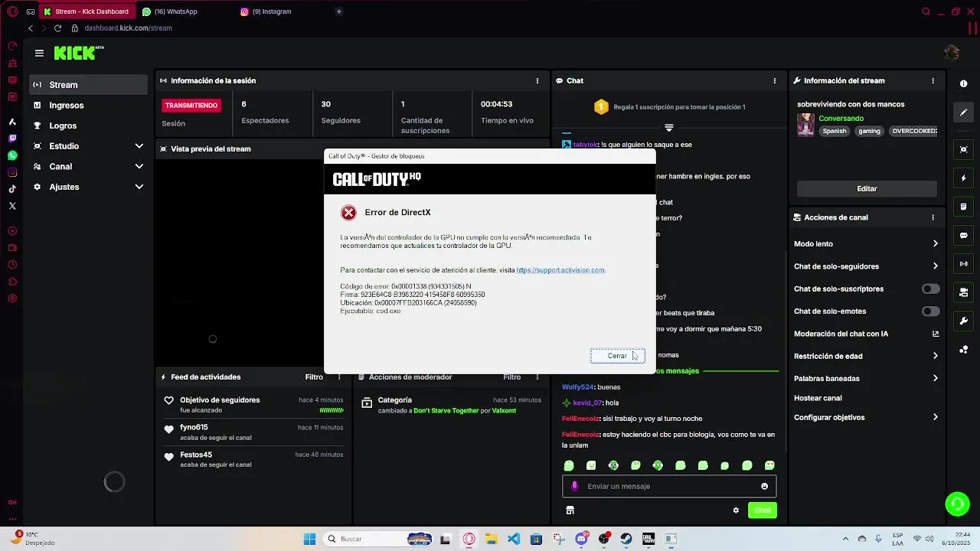
Task: Click the Editar stream info button
Action: click(867, 188)
